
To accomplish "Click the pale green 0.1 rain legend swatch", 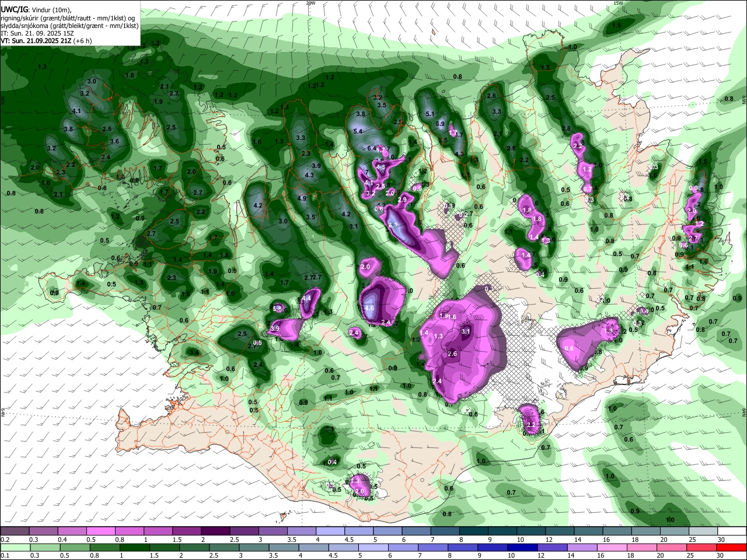I will [15, 547].
